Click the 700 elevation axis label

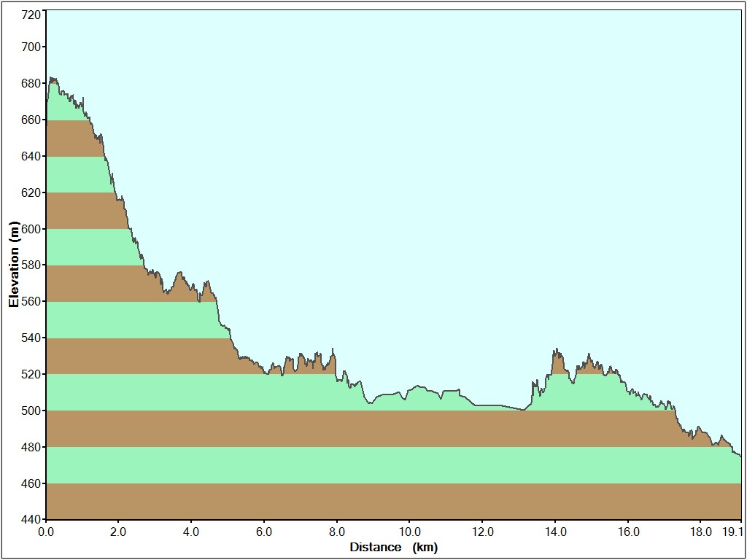point(31,47)
